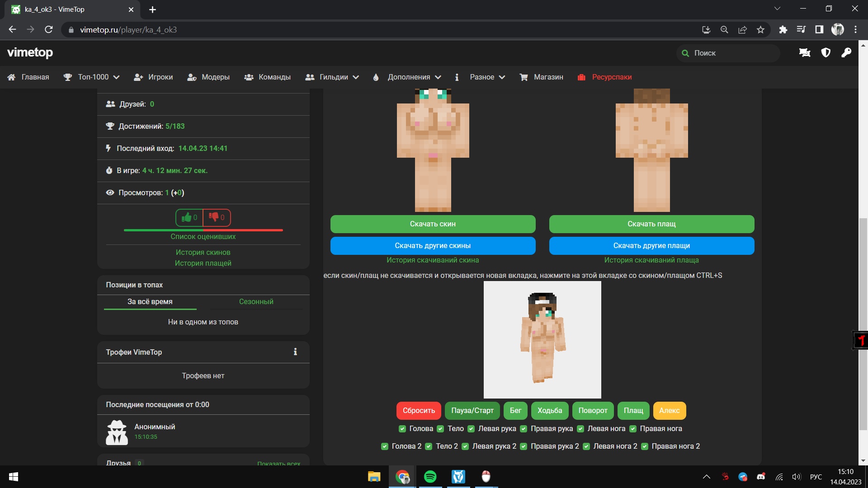868x488 pixels.
Task: Click the thumbs-down dislike button
Action: (x=217, y=217)
